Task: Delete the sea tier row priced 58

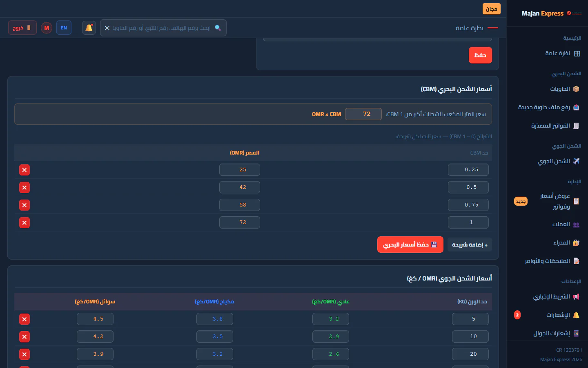Action: [x=24, y=205]
